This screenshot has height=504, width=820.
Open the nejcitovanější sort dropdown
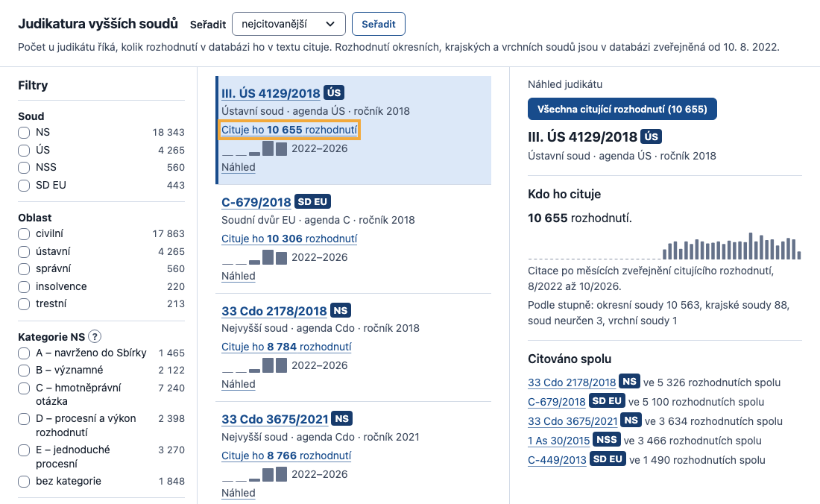(288, 24)
